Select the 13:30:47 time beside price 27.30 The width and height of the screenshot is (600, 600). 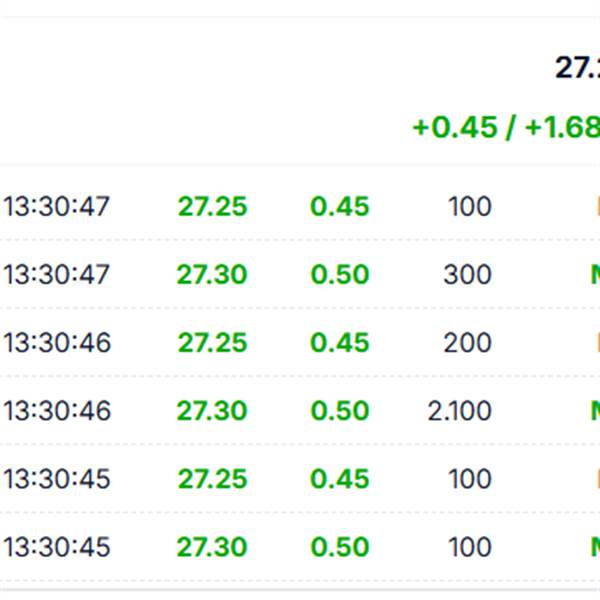(57, 274)
